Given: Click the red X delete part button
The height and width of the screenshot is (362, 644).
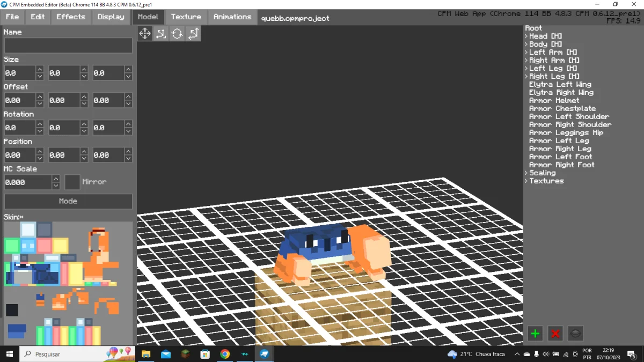Looking at the screenshot, I should (555, 334).
